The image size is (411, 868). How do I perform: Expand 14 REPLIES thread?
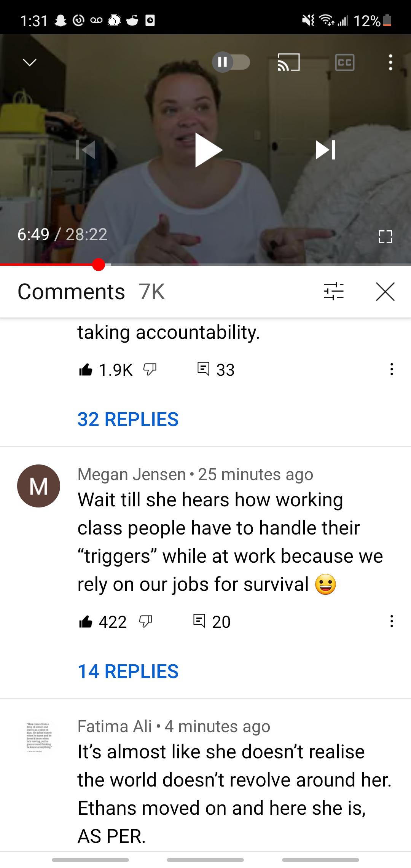(x=128, y=671)
